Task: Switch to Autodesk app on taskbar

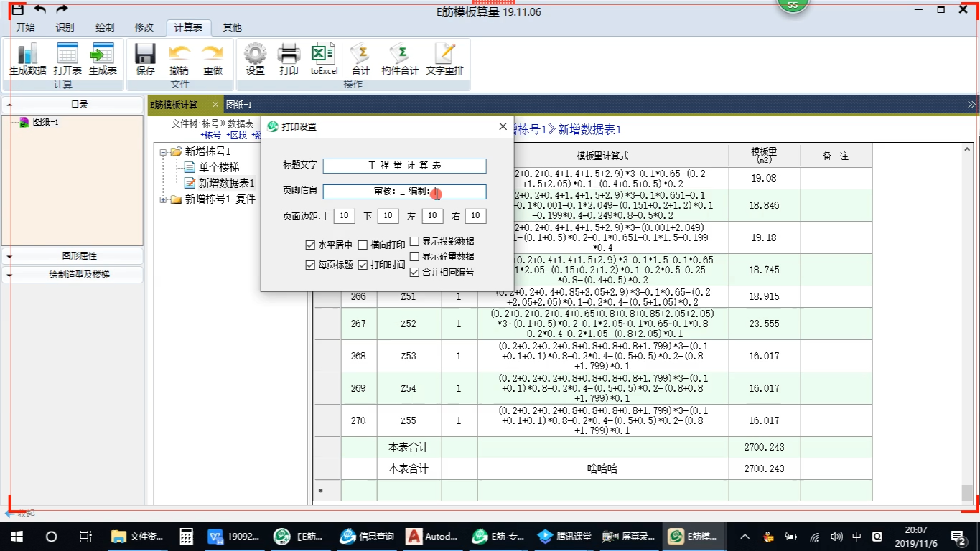Action: (x=433, y=537)
